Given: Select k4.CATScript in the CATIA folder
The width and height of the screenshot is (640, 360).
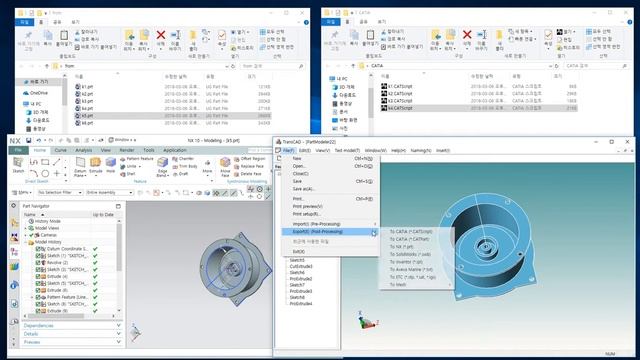Looking at the screenshot, I should pos(478,108).
